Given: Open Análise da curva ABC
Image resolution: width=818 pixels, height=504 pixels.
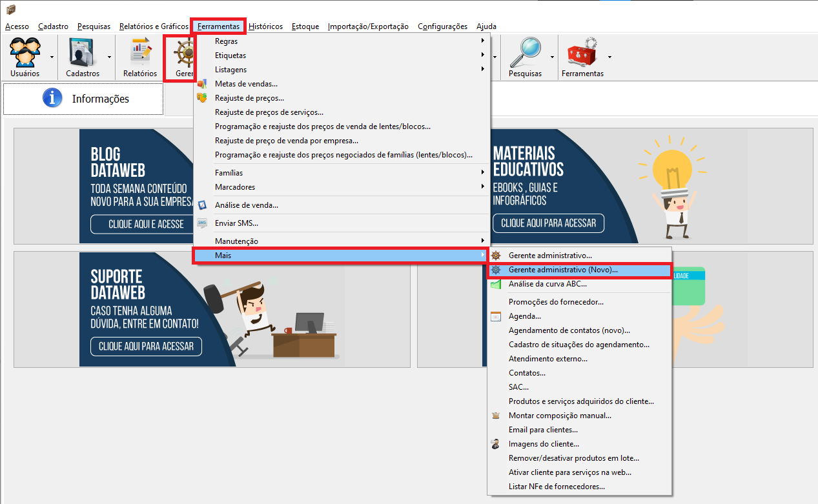Looking at the screenshot, I should 547,284.
